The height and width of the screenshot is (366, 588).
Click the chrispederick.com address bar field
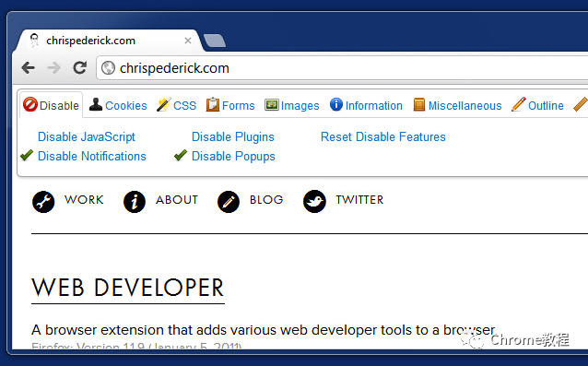pyautogui.click(x=341, y=68)
